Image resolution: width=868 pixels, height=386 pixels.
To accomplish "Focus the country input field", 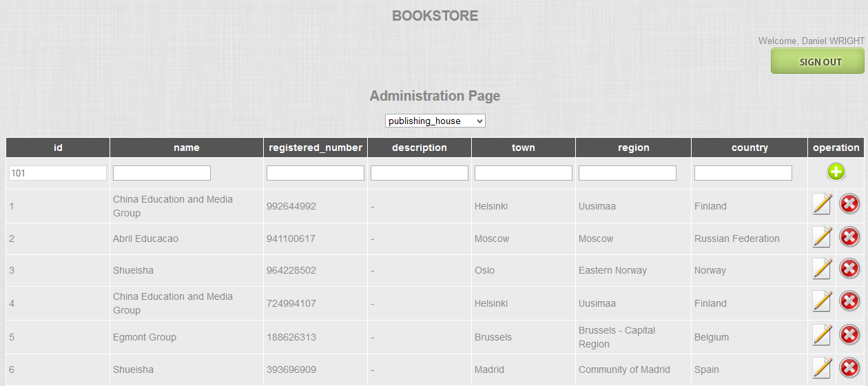I will click(743, 173).
